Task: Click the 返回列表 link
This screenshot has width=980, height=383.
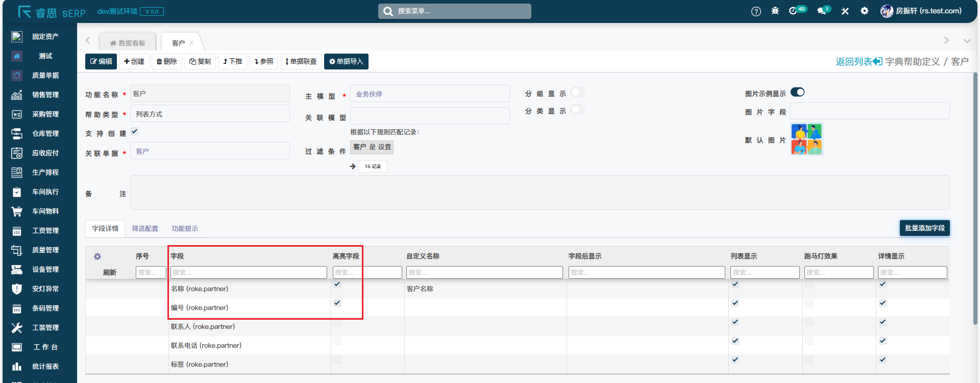Action: (859, 62)
